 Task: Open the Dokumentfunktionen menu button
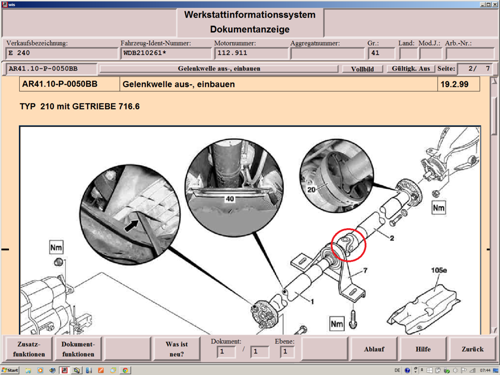[78, 349]
